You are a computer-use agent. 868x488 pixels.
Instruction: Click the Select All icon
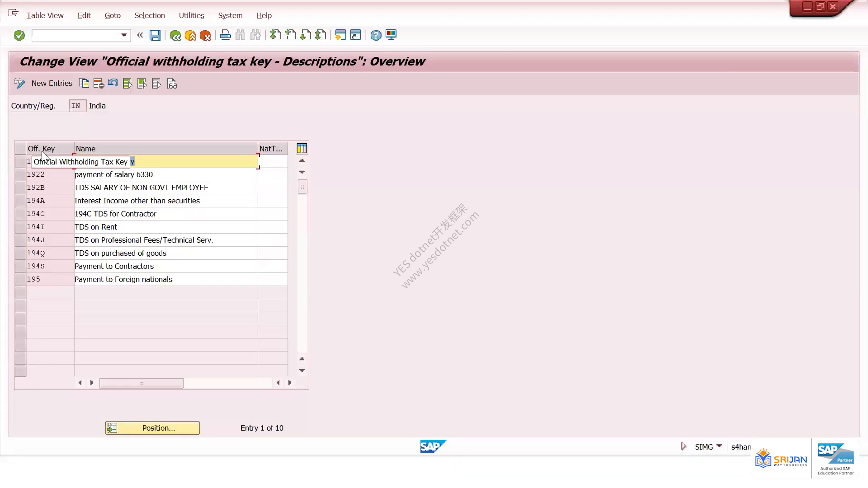click(x=127, y=83)
